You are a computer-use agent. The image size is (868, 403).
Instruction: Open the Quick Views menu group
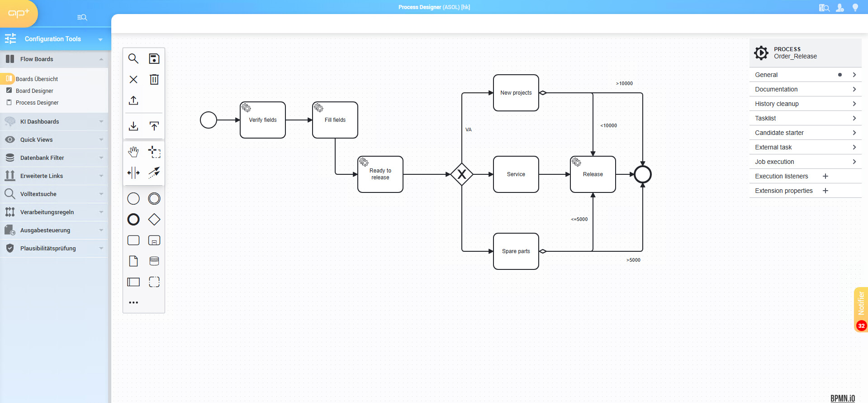54,139
